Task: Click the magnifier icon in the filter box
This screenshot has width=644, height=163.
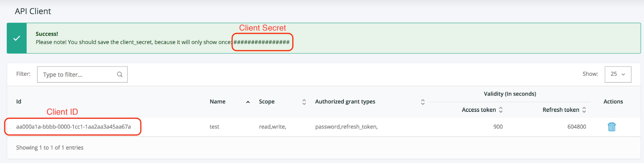Action: pyautogui.click(x=120, y=75)
